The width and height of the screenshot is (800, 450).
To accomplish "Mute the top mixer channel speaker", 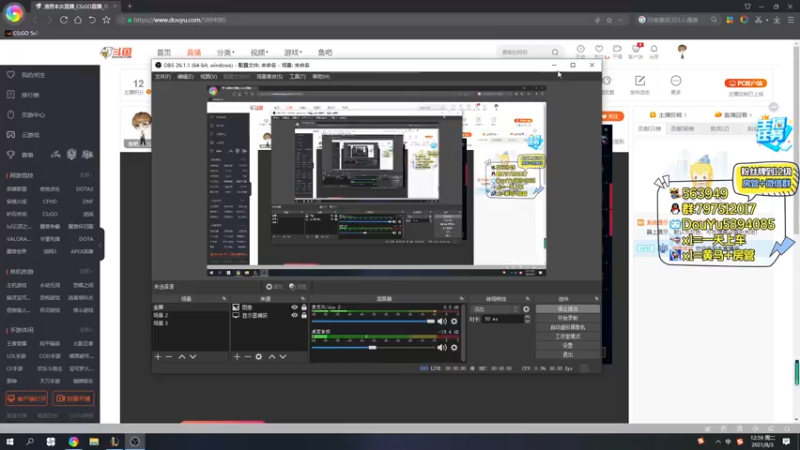I will tap(442, 321).
